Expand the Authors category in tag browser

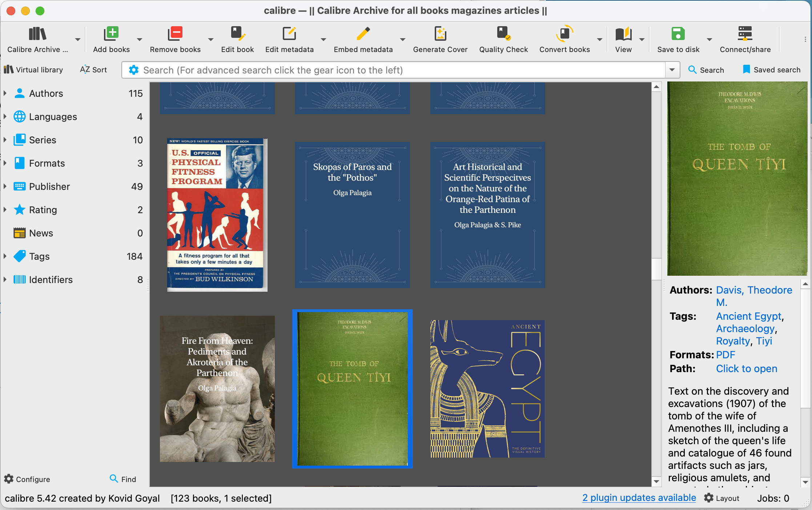5,93
